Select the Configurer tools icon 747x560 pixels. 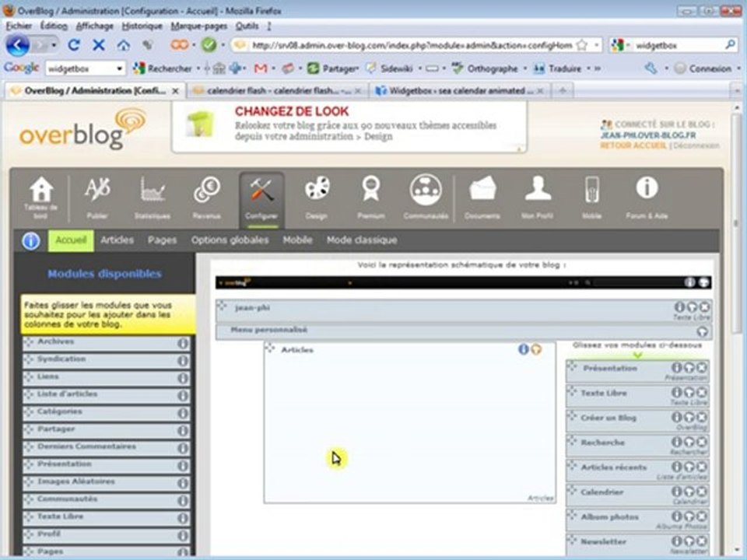pos(261,190)
